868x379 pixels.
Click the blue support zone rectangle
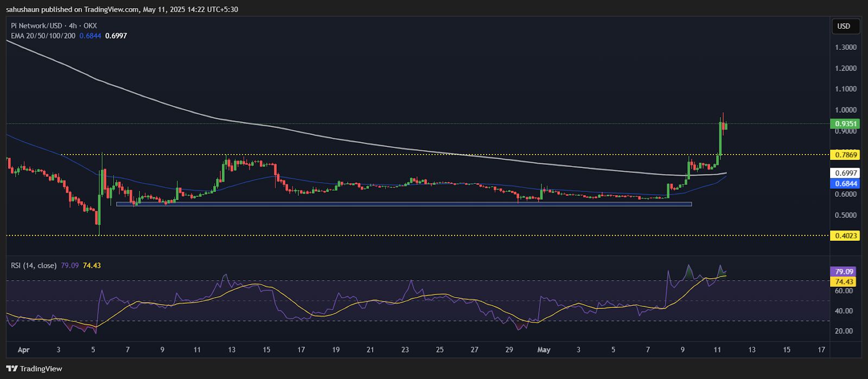pos(404,204)
